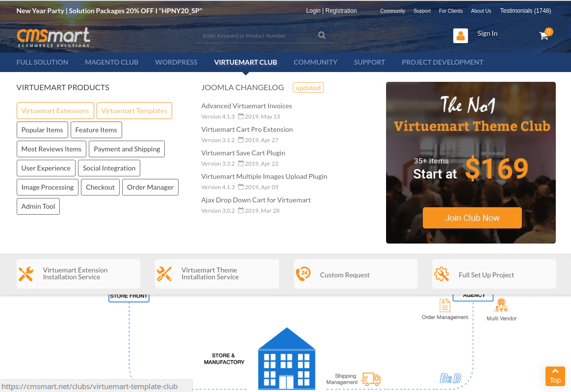Viewport: 571px width, 392px height.
Task: Click the Shipping Management truck icon
Action: (x=371, y=379)
